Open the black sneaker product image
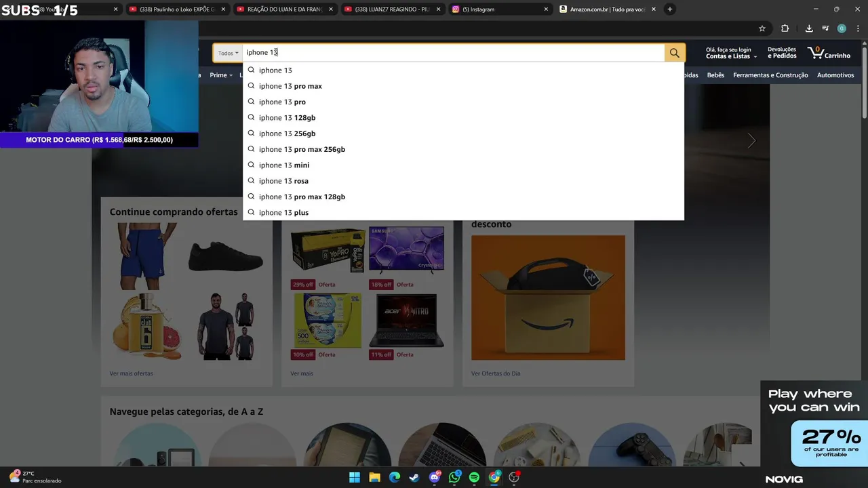 coord(226,257)
